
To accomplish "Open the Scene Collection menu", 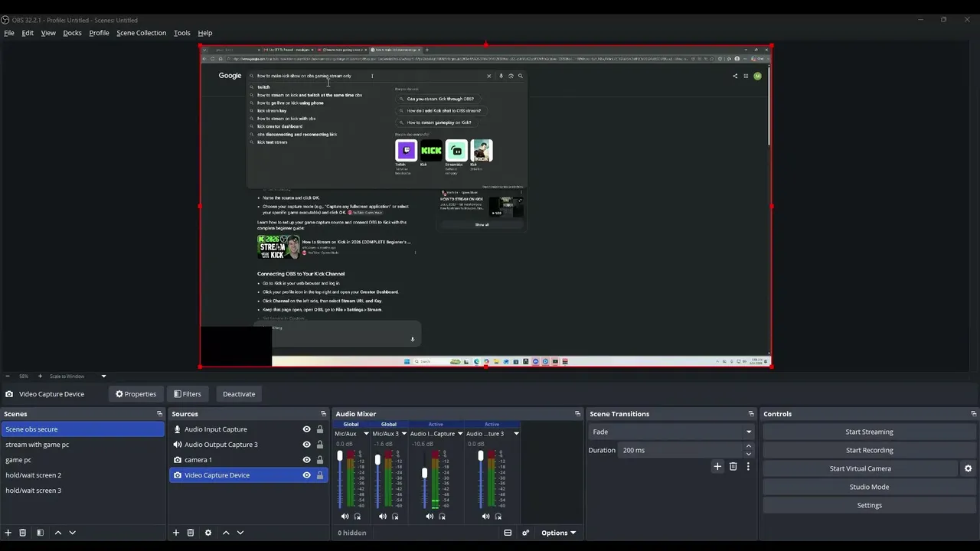I will click(x=141, y=33).
